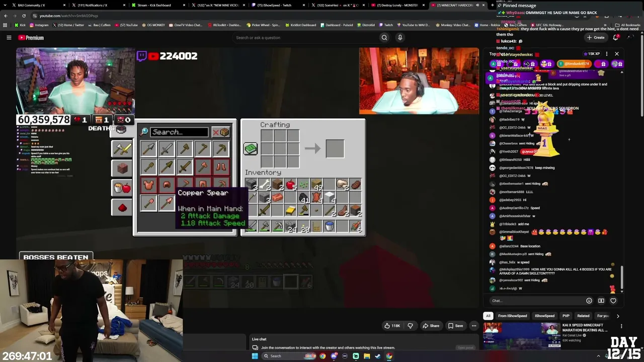This screenshot has height=362, width=644.
Task: Like the video with thumbs-up button
Action: point(392,326)
